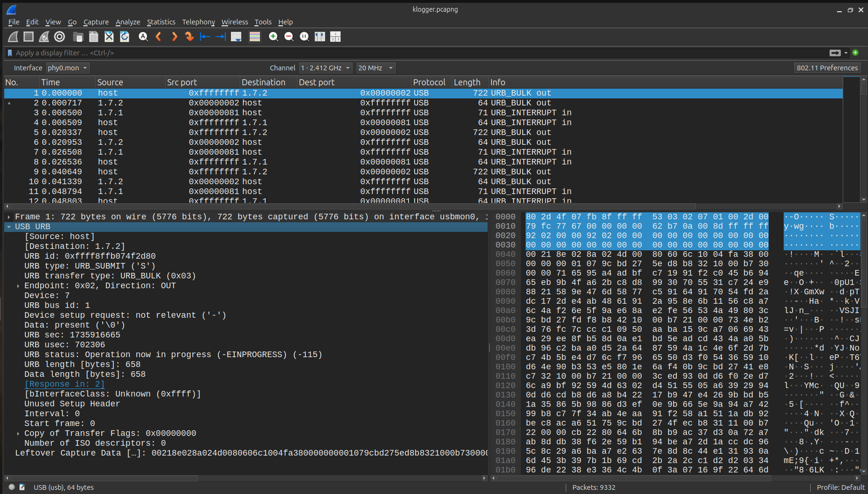Image resolution: width=868 pixels, height=494 pixels.
Task: Start capturing packets with the shark fin icon
Action: [x=13, y=37]
